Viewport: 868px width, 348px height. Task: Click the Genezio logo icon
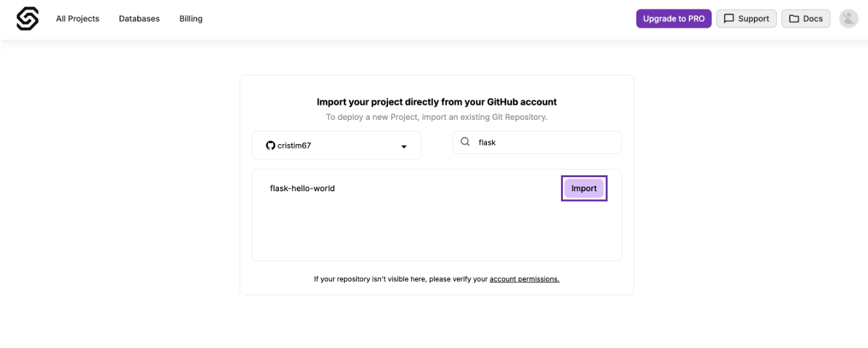(27, 18)
